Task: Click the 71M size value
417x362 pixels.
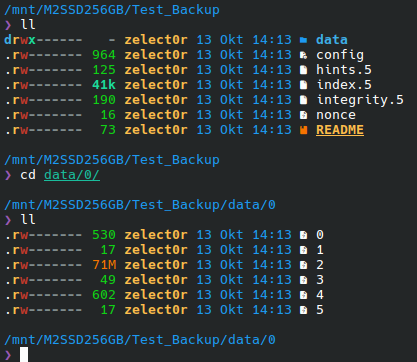Action: coord(104,265)
